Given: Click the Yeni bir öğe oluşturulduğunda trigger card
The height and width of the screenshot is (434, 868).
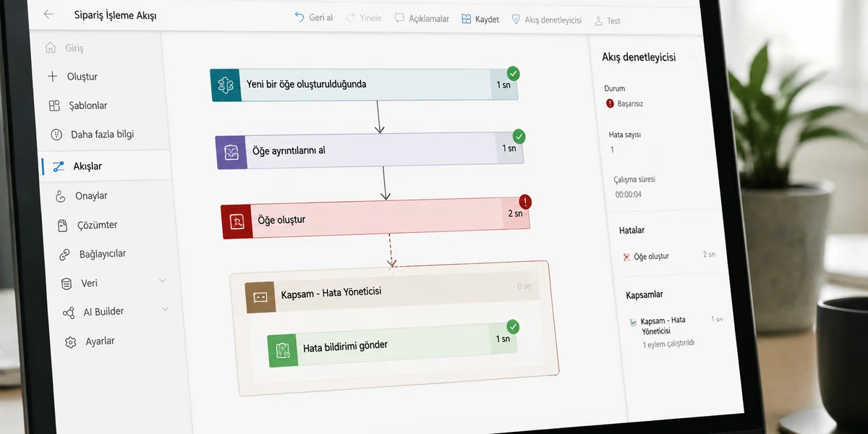Looking at the screenshot, I should tap(364, 85).
